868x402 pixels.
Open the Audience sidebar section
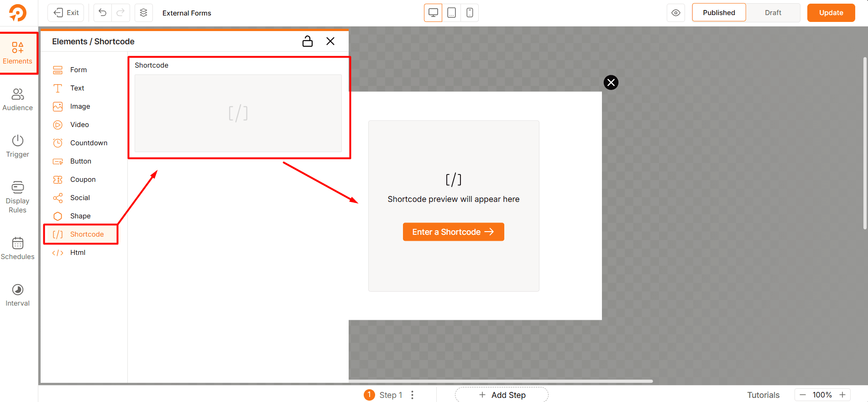coord(18,100)
